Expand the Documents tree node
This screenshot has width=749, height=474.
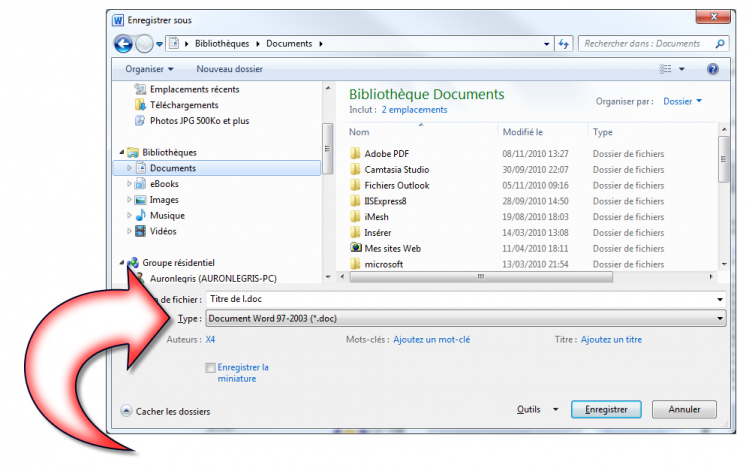[129, 168]
